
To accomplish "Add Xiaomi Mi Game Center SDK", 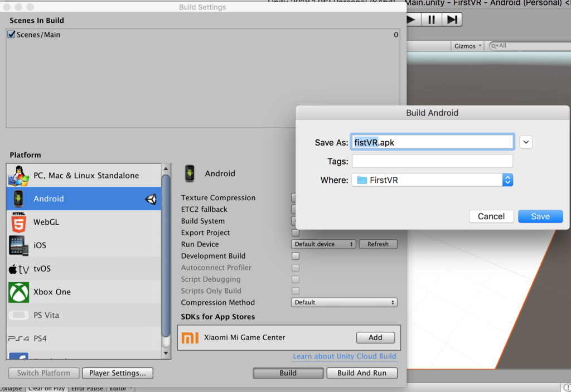I will pyautogui.click(x=375, y=337).
